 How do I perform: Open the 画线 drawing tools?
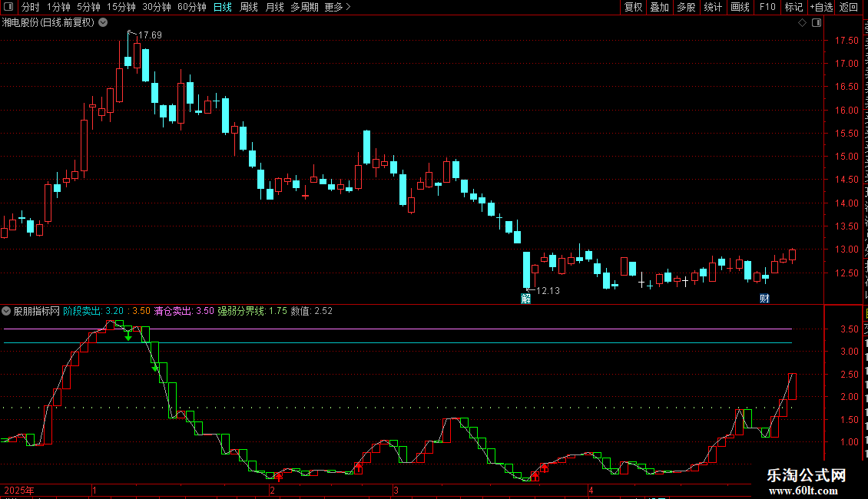click(740, 7)
